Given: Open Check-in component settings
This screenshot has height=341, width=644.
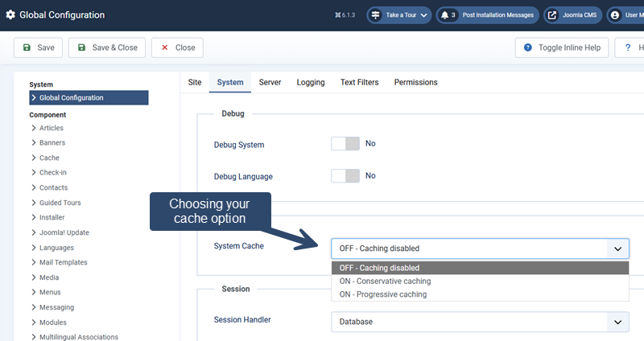Looking at the screenshot, I should click(x=52, y=173).
